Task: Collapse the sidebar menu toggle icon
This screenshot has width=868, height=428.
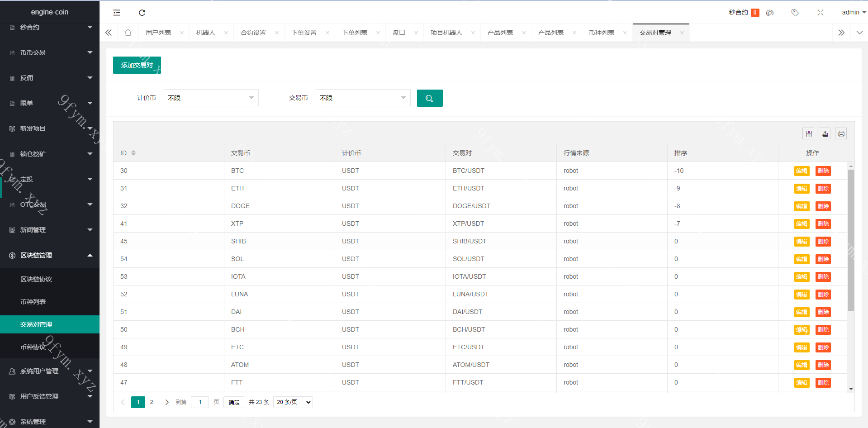Action: click(117, 13)
